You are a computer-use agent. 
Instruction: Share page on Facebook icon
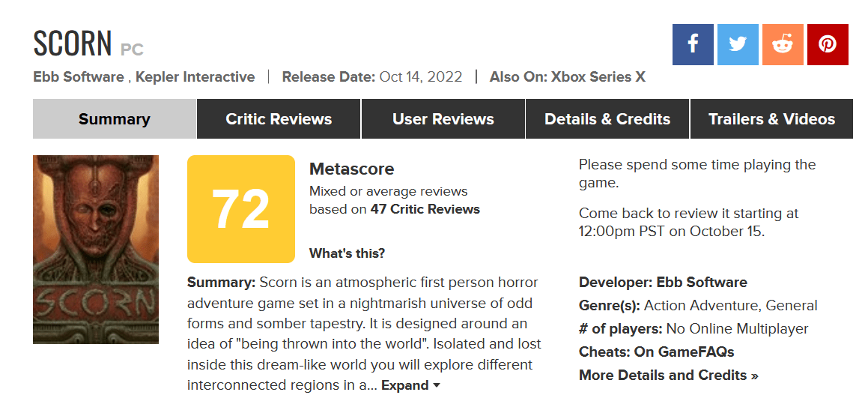[x=693, y=44]
